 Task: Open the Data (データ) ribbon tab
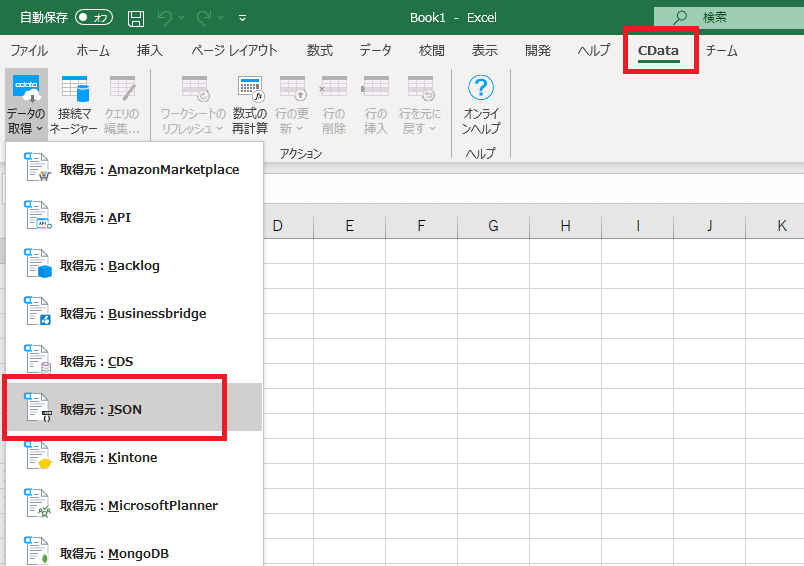(x=375, y=50)
